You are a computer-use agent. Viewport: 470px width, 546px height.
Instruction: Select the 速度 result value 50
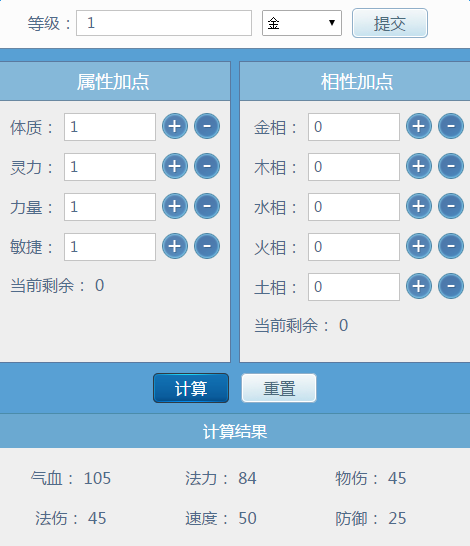coord(247,518)
